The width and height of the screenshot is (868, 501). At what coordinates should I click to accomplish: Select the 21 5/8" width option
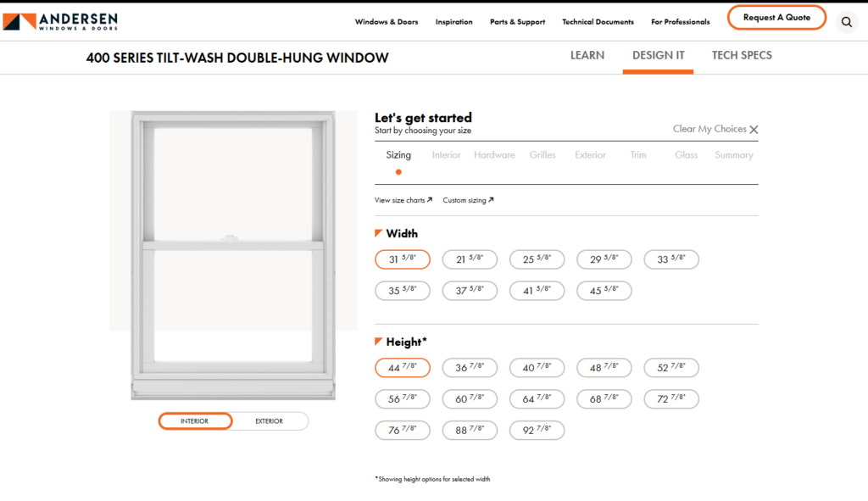[470, 259]
